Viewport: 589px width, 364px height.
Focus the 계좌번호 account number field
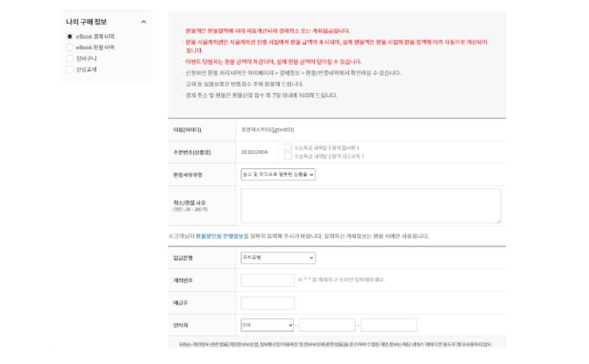[x=267, y=280]
